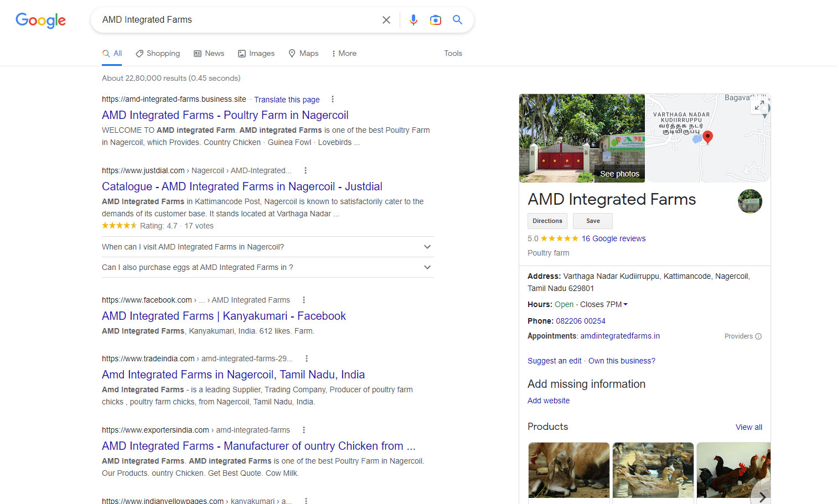Click 'About 22,80,000 results' text
The height and width of the screenshot is (504, 837).
pos(171,78)
